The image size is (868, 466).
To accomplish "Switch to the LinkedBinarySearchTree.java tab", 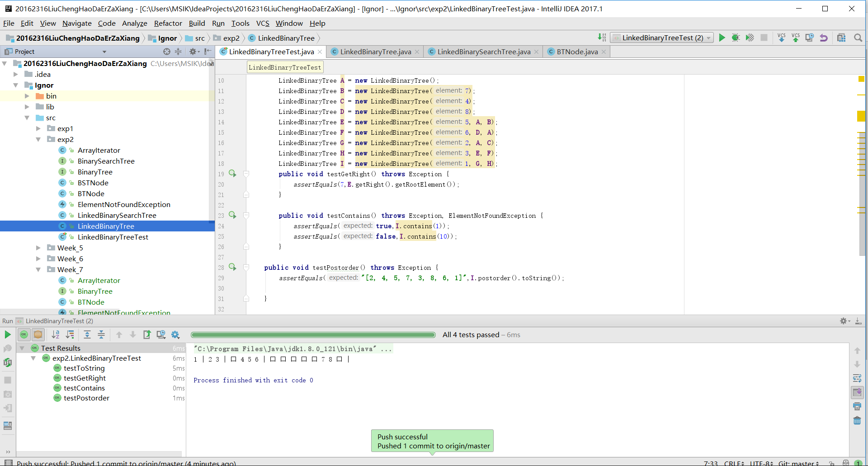I will pos(484,52).
